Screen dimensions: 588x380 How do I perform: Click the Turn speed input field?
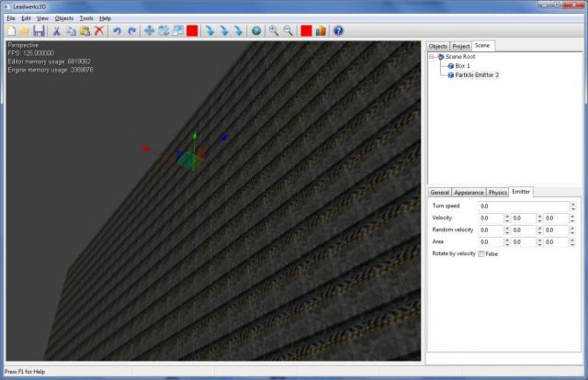(x=522, y=206)
